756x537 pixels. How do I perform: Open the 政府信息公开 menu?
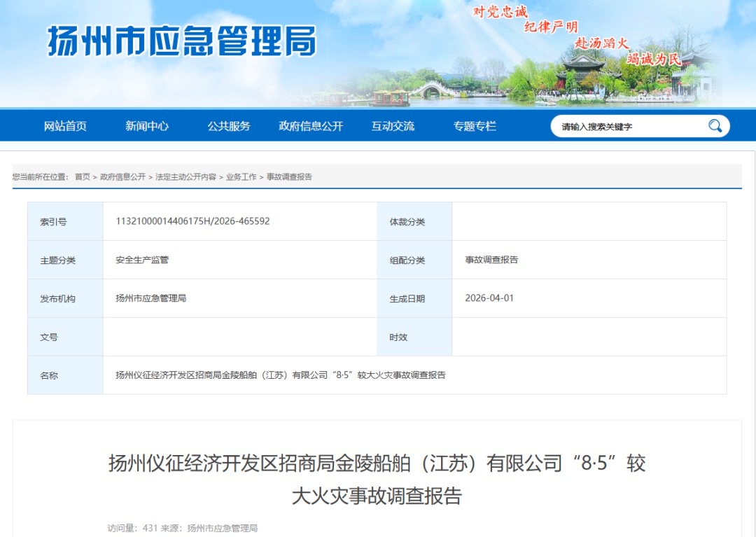point(311,126)
